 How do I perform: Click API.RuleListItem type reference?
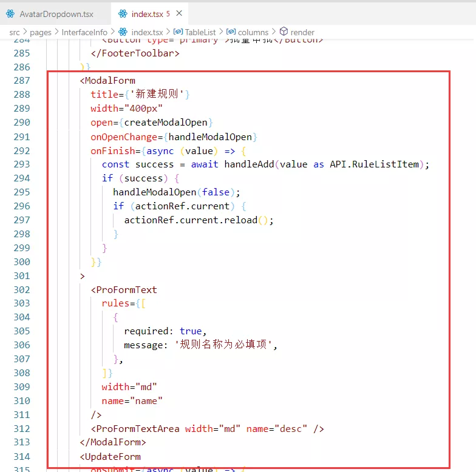coord(374,164)
